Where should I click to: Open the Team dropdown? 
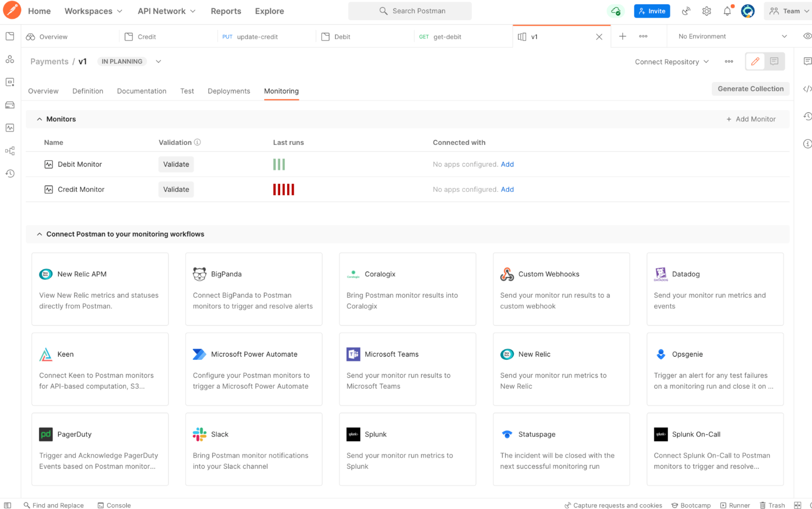coord(788,11)
